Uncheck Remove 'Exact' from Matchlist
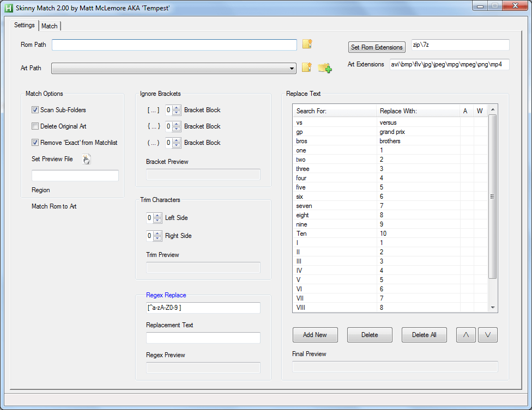Image resolution: width=532 pixels, height=410 pixels. [35, 143]
